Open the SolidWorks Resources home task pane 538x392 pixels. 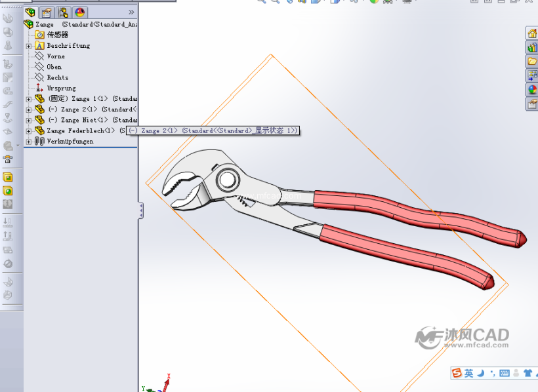(x=532, y=33)
